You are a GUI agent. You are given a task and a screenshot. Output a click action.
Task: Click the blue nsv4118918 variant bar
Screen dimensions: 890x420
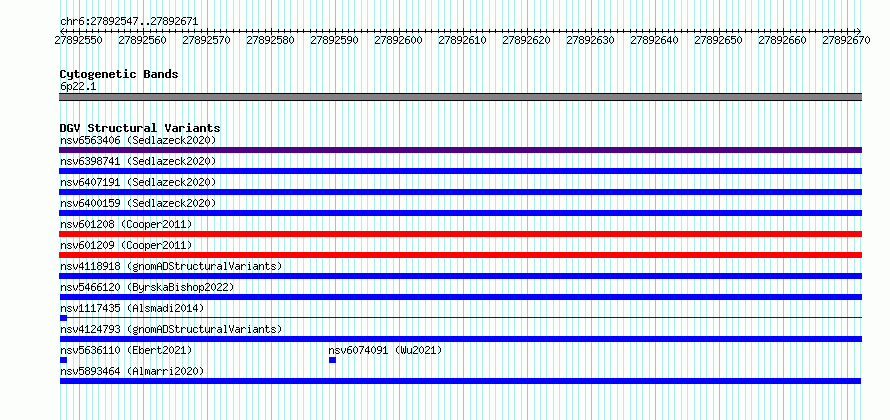[460, 276]
